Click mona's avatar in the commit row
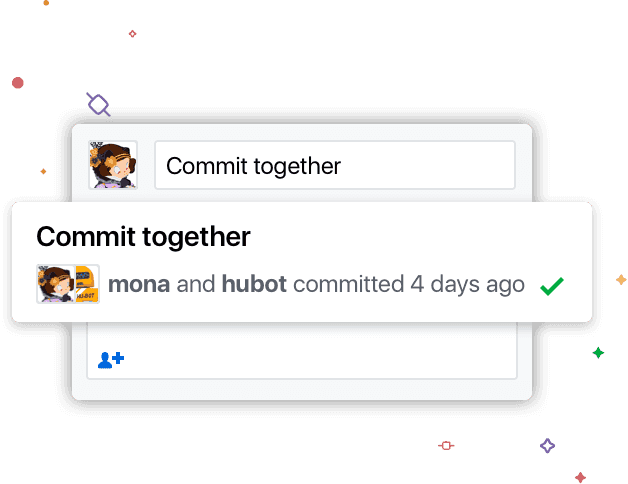The image size is (628, 484). 56,284
